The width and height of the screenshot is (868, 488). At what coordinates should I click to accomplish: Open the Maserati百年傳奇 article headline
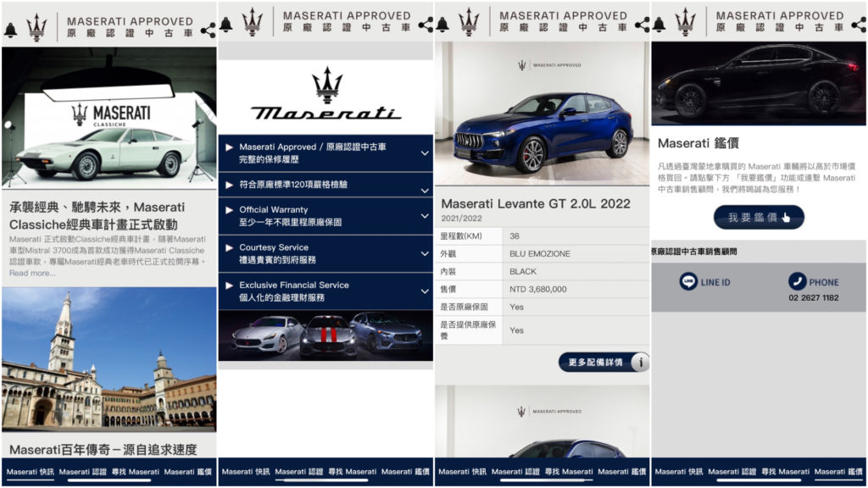(x=103, y=449)
